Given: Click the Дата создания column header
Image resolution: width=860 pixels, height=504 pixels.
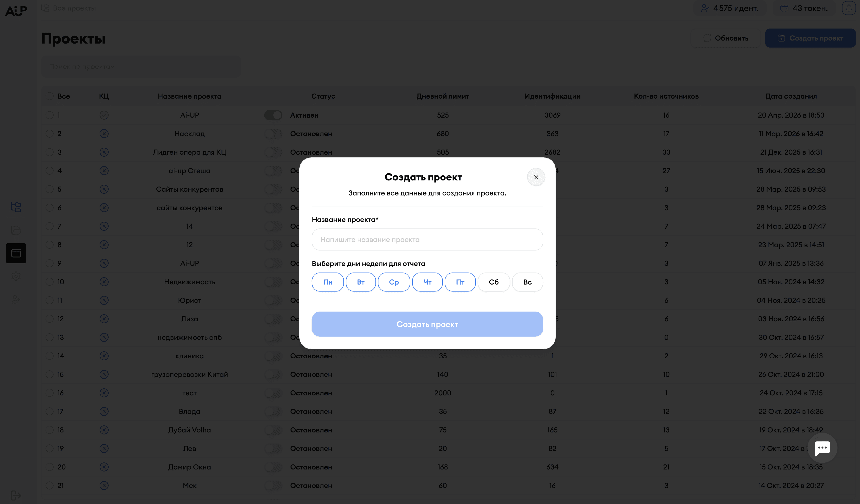Looking at the screenshot, I should point(791,96).
